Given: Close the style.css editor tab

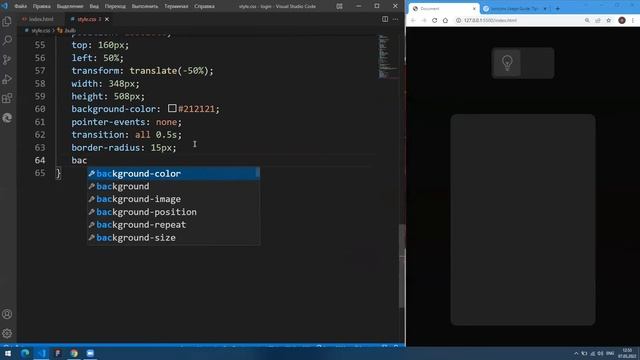Looking at the screenshot, I should click(107, 19).
